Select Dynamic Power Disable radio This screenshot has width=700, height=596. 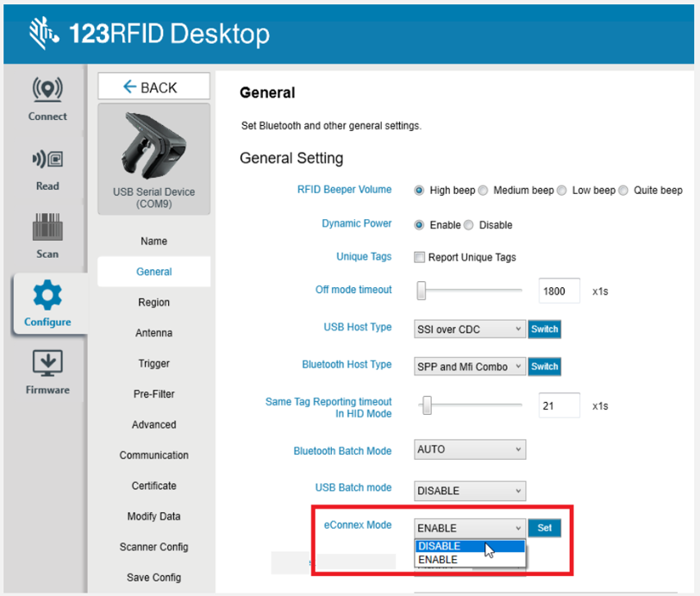tap(468, 225)
